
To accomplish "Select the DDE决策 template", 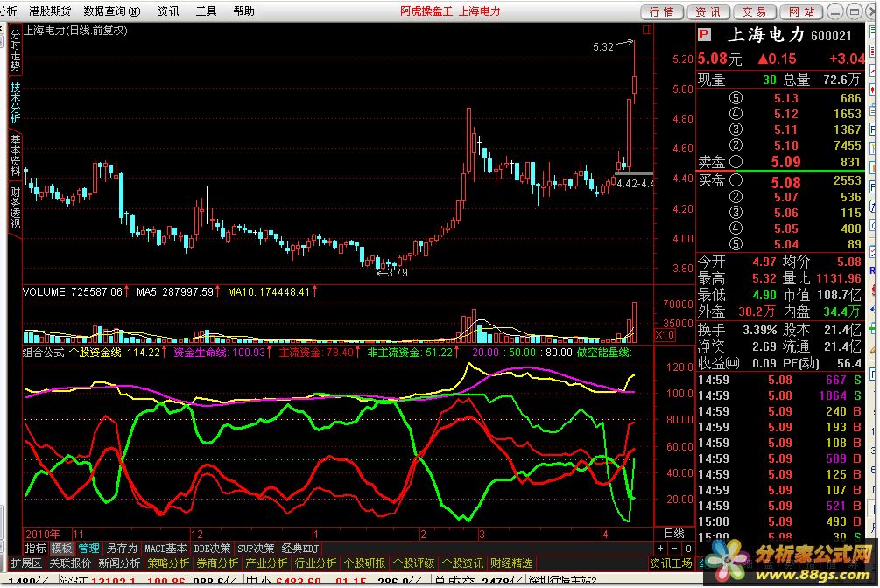I will coord(212,548).
